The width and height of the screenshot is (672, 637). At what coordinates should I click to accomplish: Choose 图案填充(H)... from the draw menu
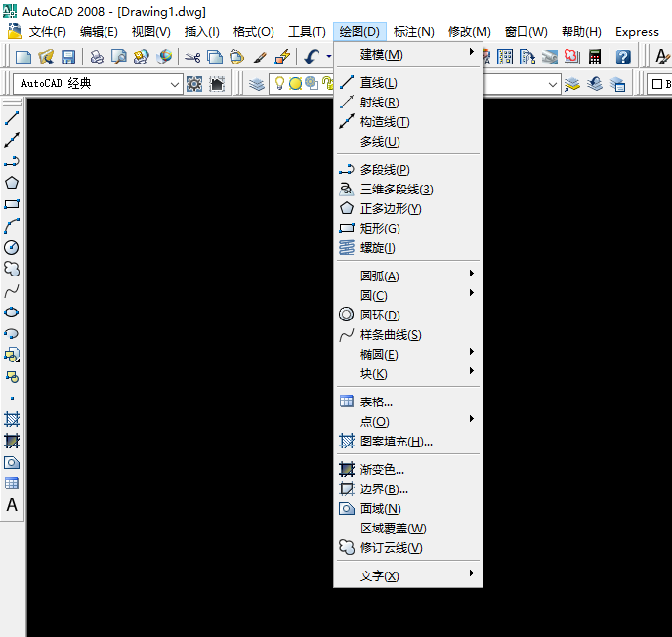(408, 441)
